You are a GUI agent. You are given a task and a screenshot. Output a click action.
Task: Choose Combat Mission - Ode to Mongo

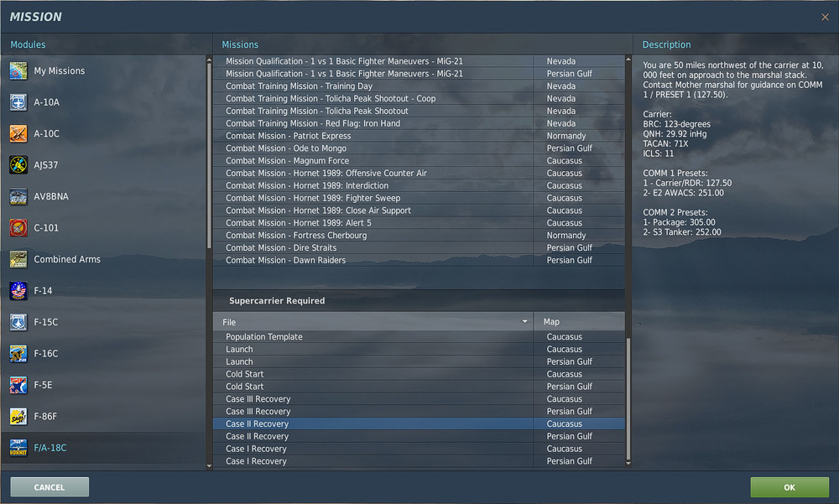pyautogui.click(x=419, y=148)
